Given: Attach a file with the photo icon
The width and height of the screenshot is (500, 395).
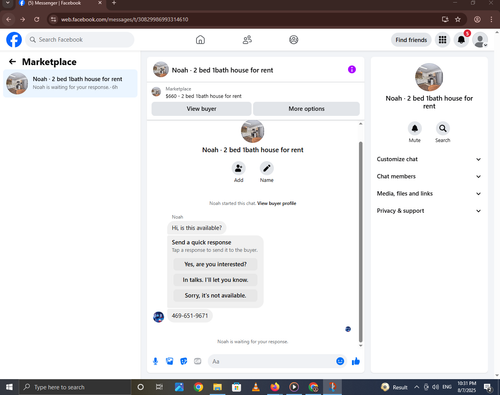Looking at the screenshot, I should pyautogui.click(x=170, y=361).
